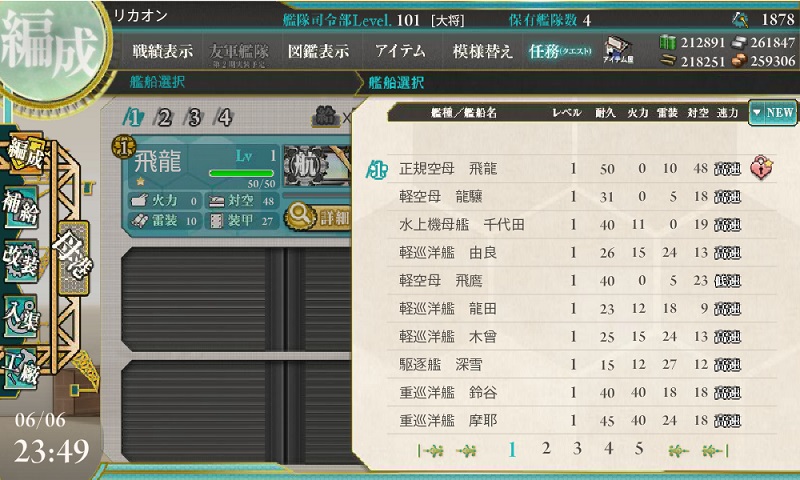Open the 補給 (resupply) sidebar icon
The image size is (800, 480).
(21, 208)
